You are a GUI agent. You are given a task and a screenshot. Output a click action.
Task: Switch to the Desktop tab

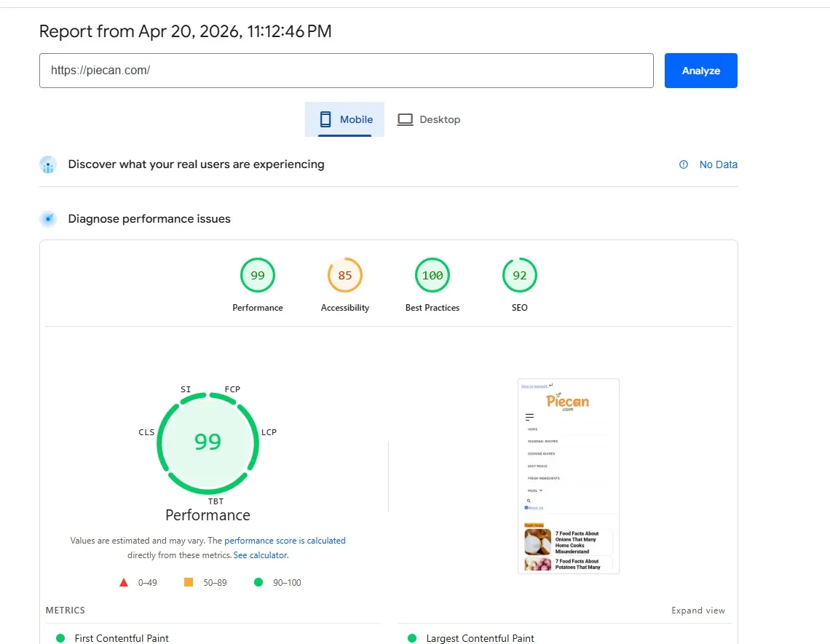[x=429, y=119]
